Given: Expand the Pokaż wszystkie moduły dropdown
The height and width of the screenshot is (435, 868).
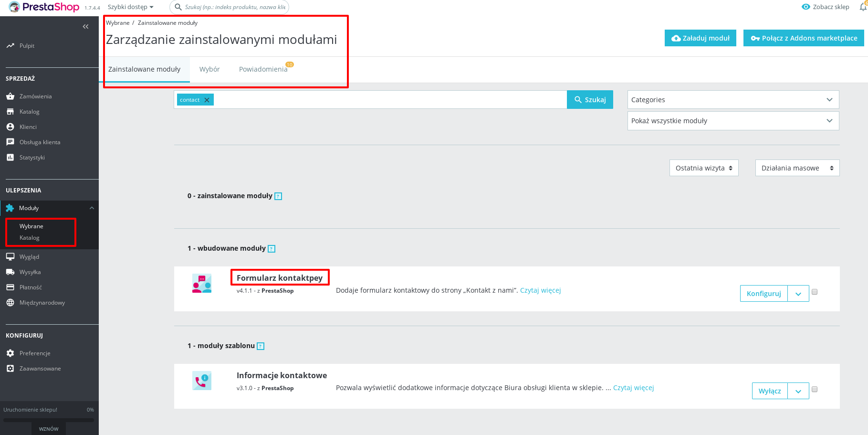Looking at the screenshot, I should pos(732,120).
